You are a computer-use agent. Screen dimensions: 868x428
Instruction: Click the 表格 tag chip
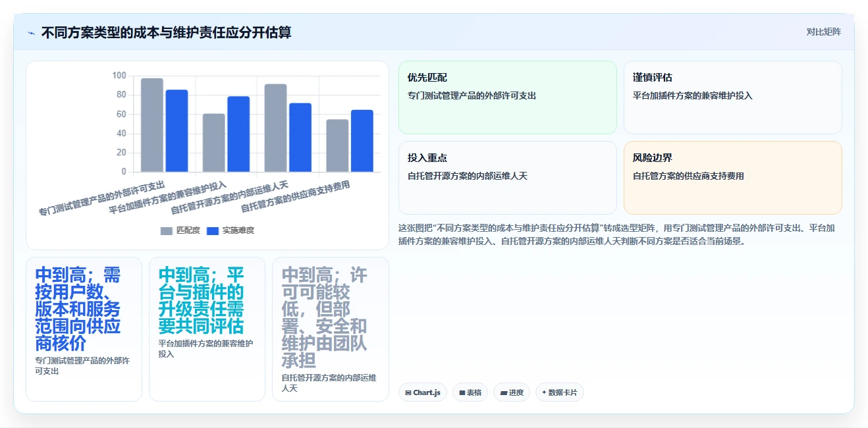pyautogui.click(x=470, y=392)
